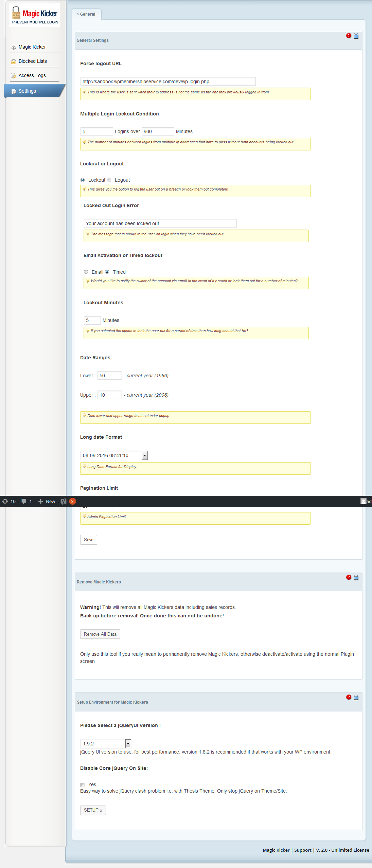Select the Email radio option

point(86,272)
